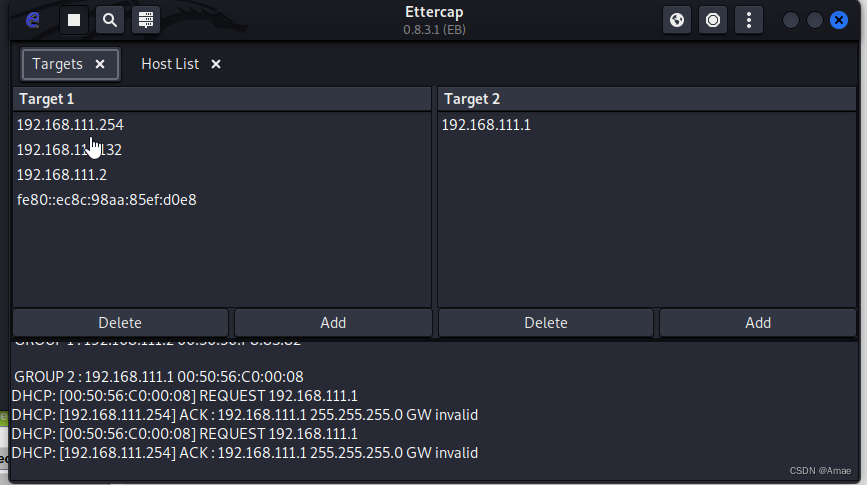The width and height of the screenshot is (867, 485).
Task: Select 192.168.111.2 in Target 1
Action: coord(222,175)
